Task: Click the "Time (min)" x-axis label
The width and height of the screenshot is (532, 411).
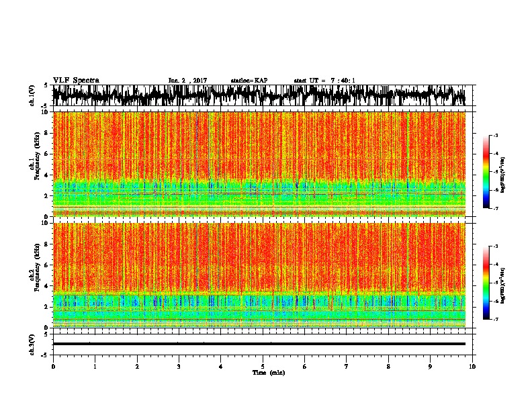Action: (x=269, y=373)
